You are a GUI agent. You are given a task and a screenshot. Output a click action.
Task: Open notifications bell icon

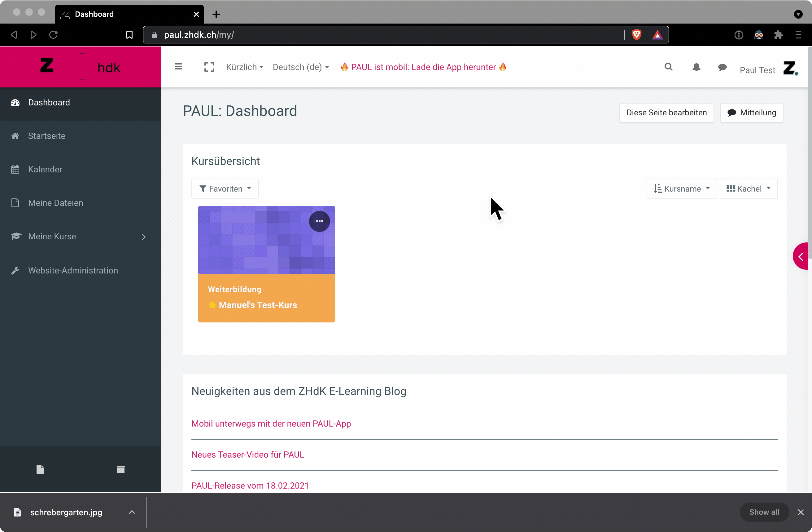[x=696, y=67]
